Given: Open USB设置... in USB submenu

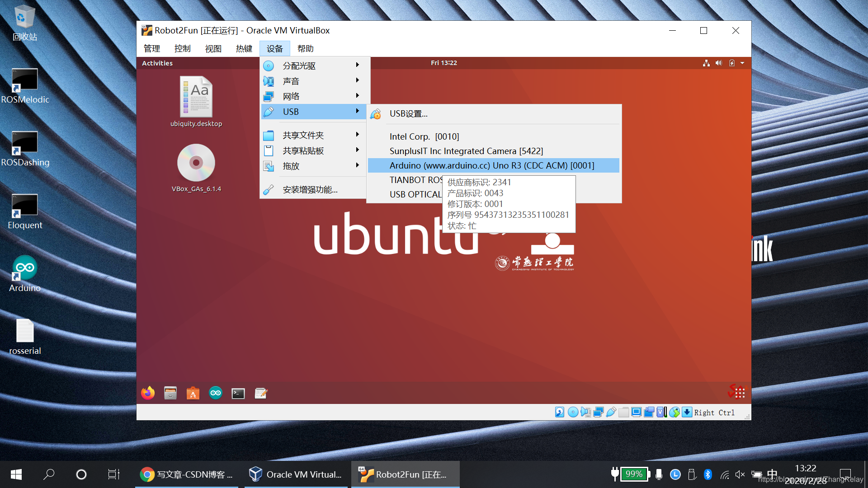Looking at the screenshot, I should [x=494, y=114].
